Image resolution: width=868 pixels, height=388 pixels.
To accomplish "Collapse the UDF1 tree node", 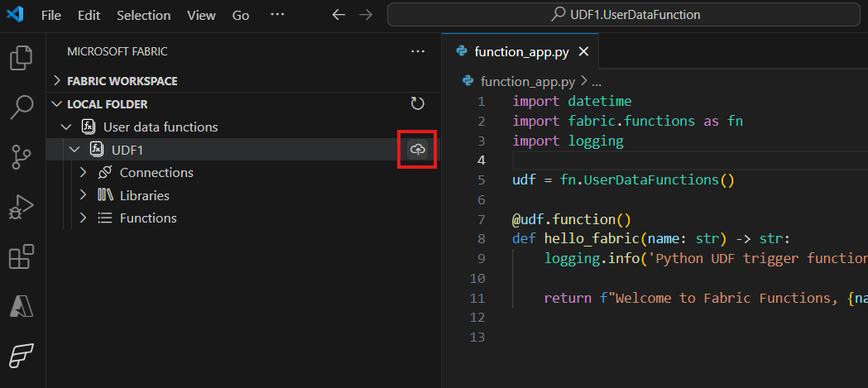I will point(74,150).
